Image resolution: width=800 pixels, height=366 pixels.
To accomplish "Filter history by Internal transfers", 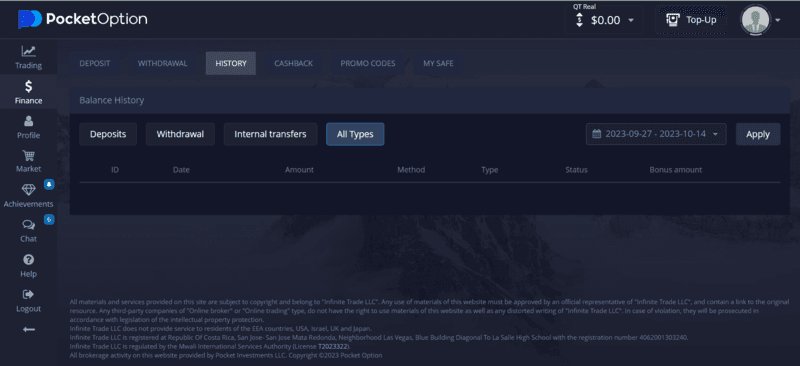I will [270, 134].
